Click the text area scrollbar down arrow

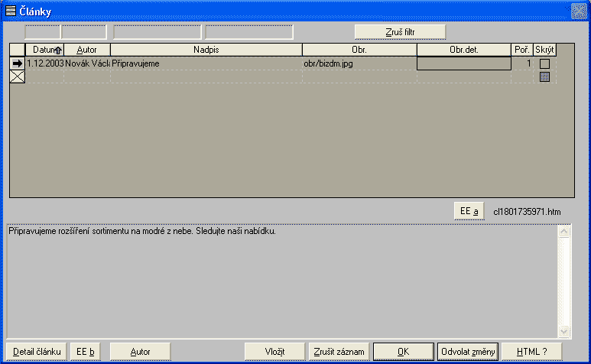pos(565,331)
